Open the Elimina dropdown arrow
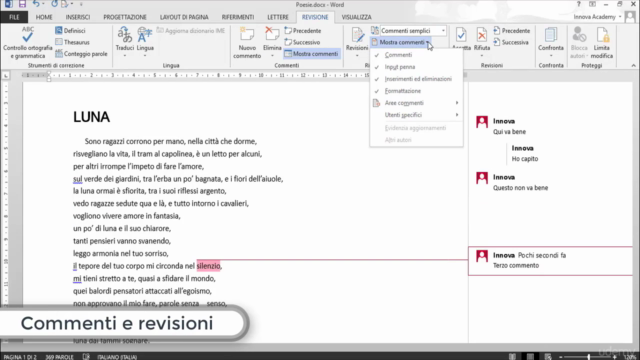The image size is (640, 360). point(272,56)
